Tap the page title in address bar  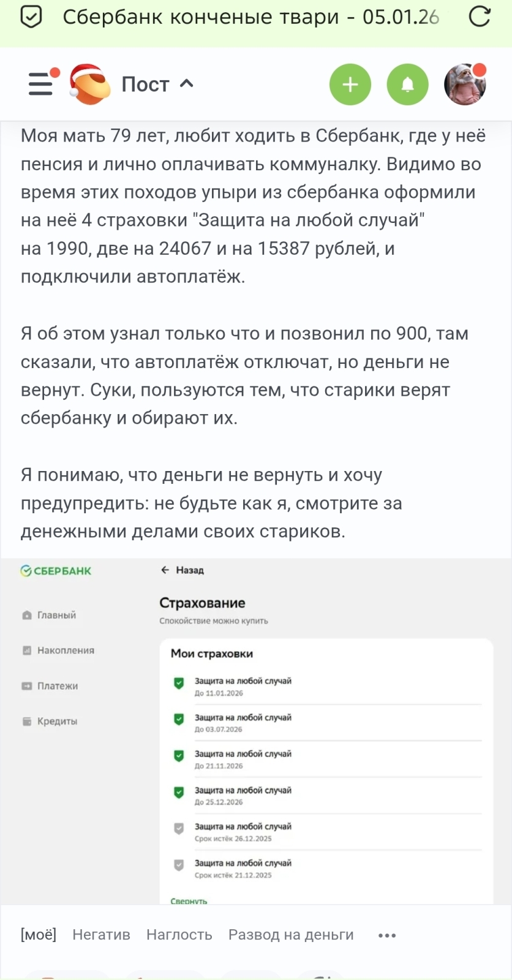(x=251, y=17)
